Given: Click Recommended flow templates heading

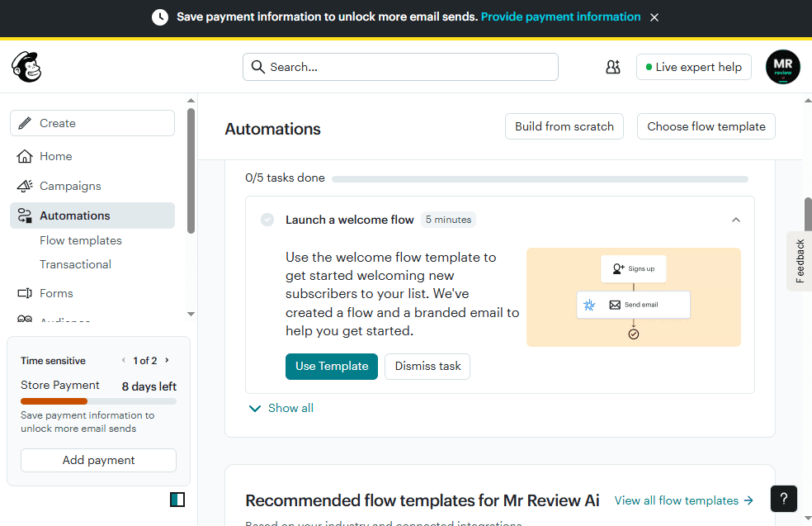Looking at the screenshot, I should click(422, 500).
